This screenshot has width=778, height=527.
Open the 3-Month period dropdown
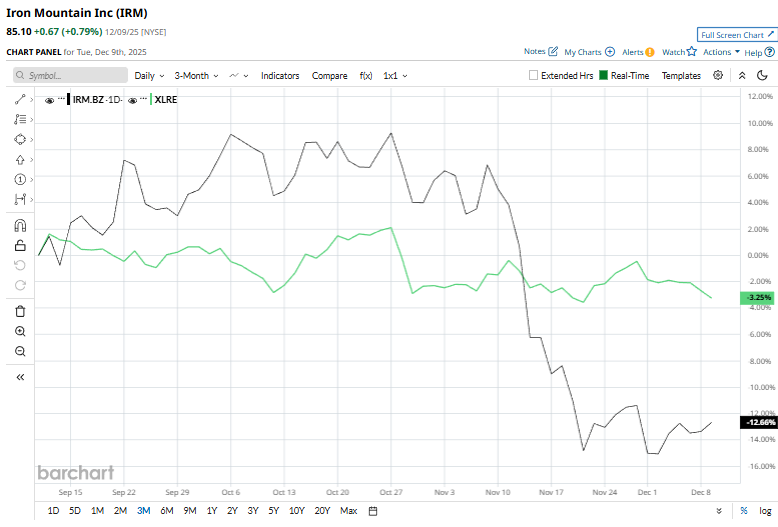pos(196,76)
